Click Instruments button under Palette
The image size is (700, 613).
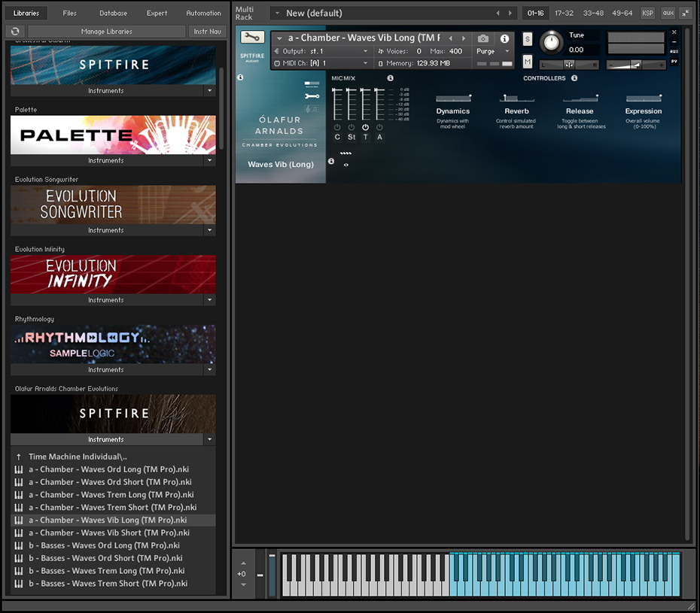tap(106, 160)
